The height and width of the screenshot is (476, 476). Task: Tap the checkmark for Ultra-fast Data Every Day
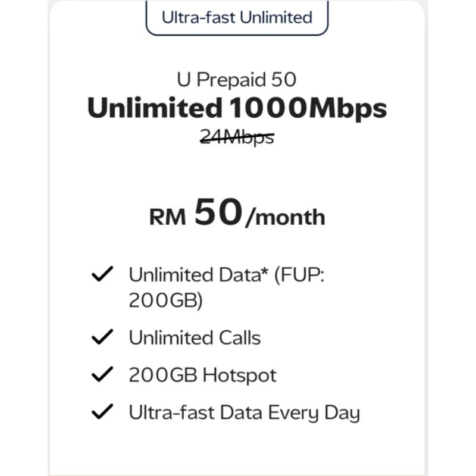(102, 412)
